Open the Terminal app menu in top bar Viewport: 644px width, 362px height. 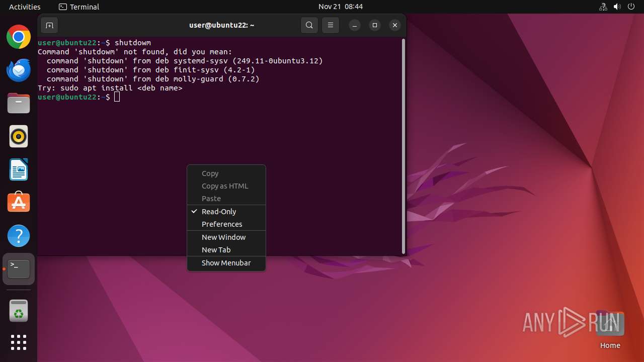coord(79,7)
